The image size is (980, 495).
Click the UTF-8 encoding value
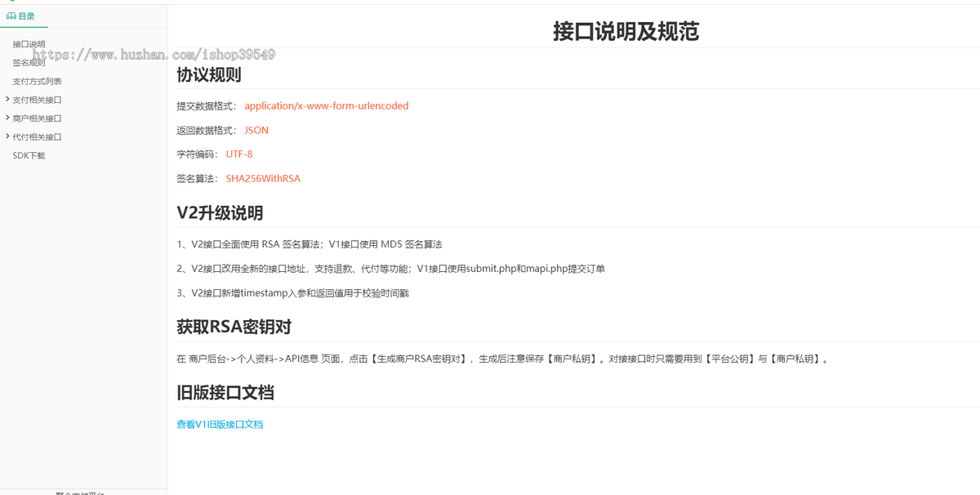point(239,154)
